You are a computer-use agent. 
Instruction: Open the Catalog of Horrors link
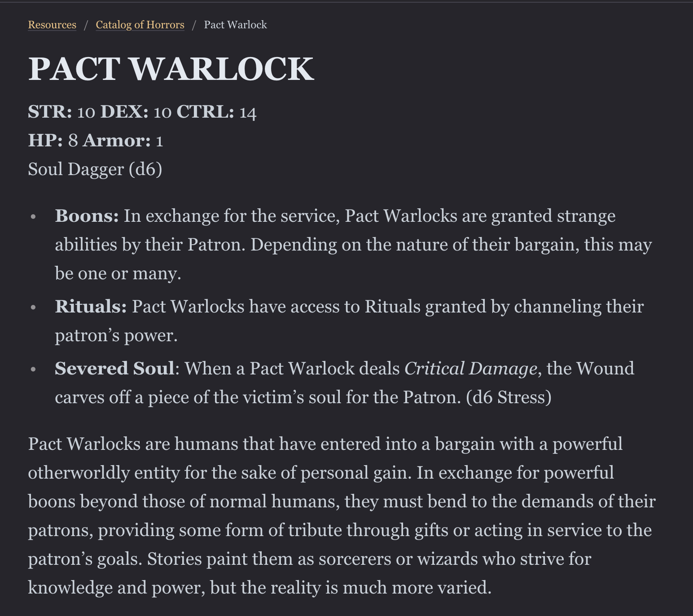point(140,25)
